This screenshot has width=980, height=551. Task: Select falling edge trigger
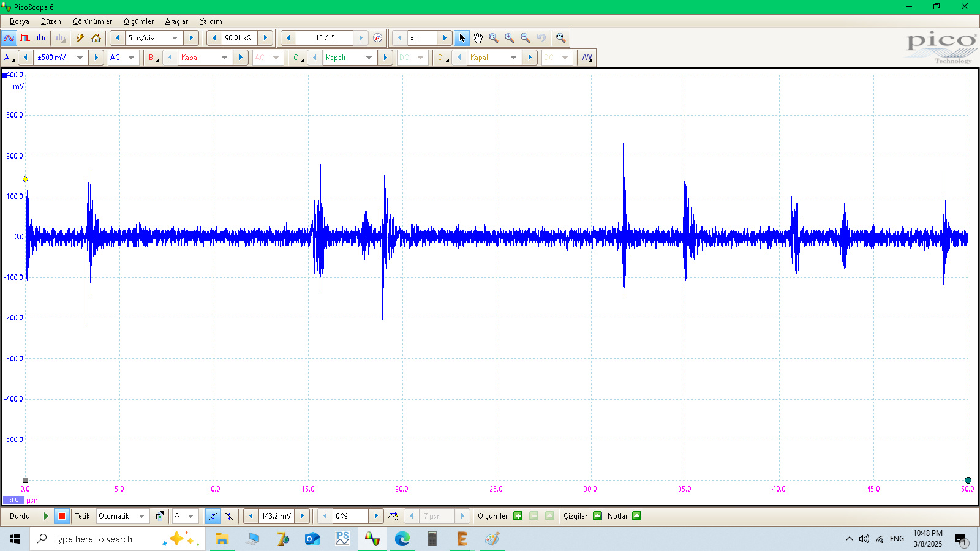(x=229, y=516)
